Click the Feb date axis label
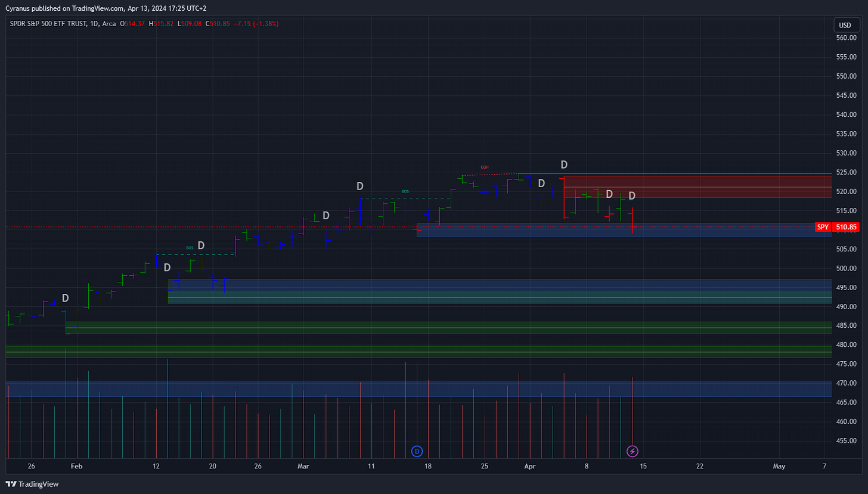 point(76,467)
